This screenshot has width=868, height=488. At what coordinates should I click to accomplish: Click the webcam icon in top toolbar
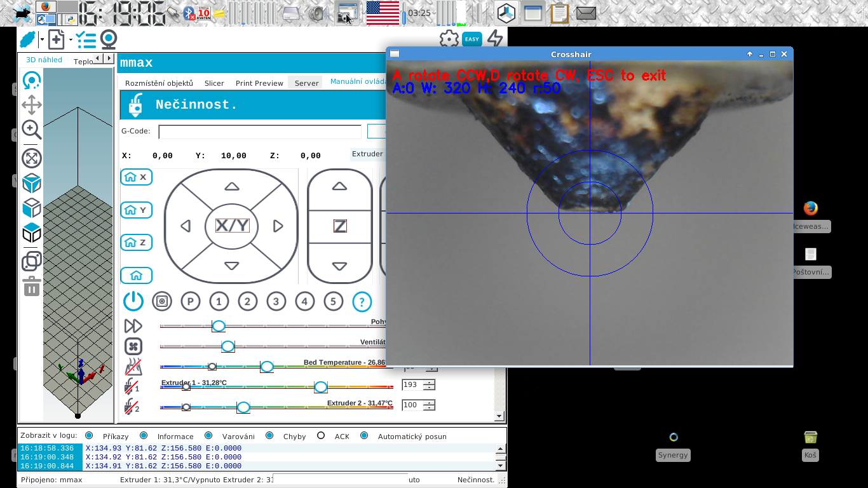point(109,39)
